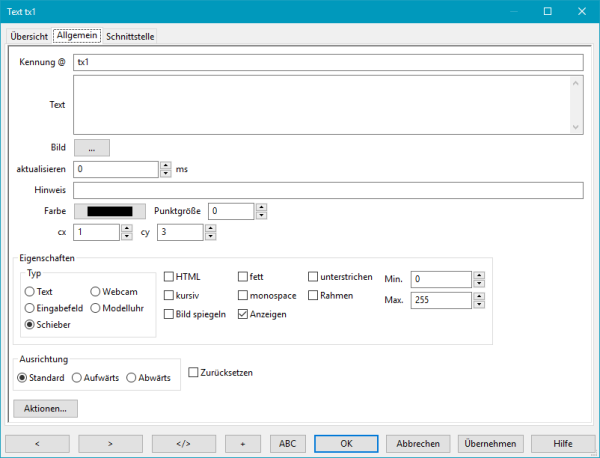This screenshot has height=458, width=600.
Task: Decrease the Punktgröße value
Action: [x=261, y=215]
